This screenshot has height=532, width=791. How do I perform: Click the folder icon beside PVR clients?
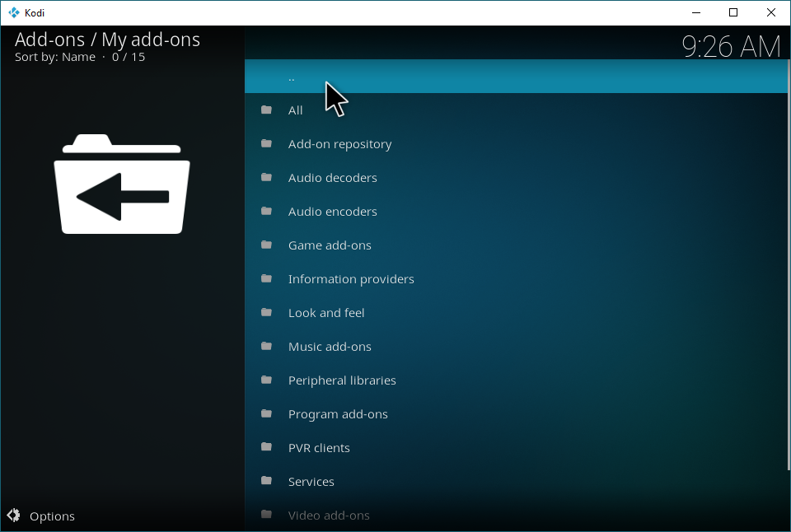(x=266, y=448)
